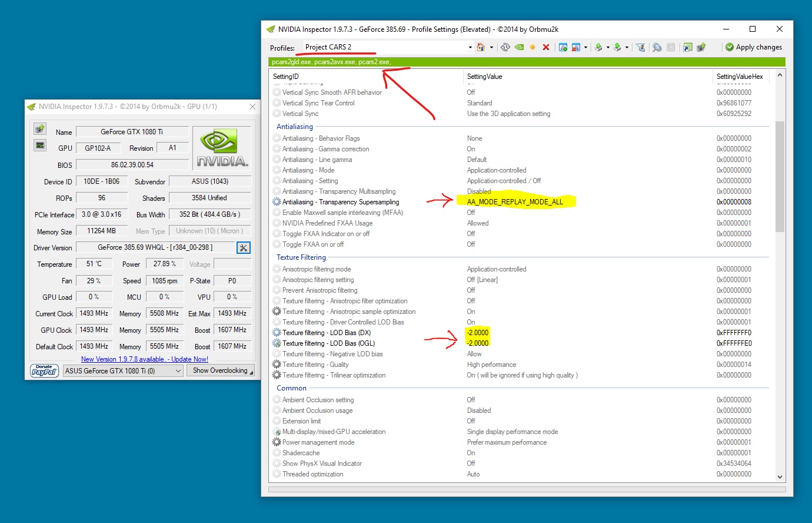Click the import profiles icon
This screenshot has width=812, height=523.
point(617,47)
